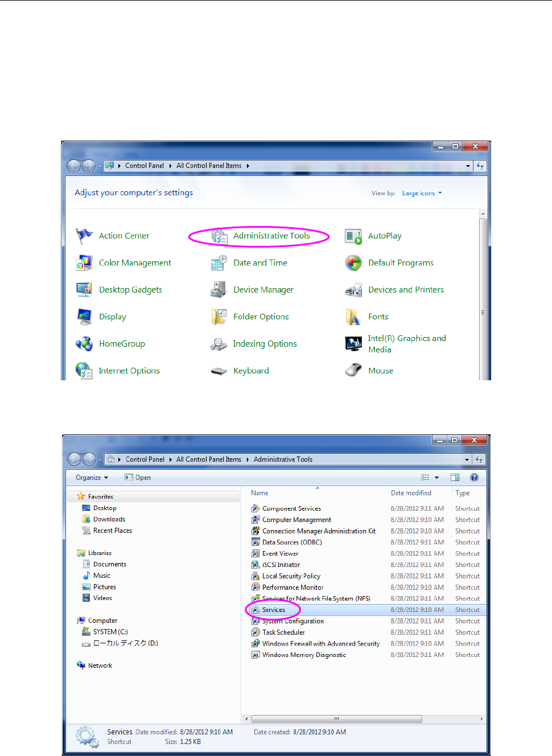Select Libraries in navigation pane
The width and height of the screenshot is (552, 756).
(100, 553)
